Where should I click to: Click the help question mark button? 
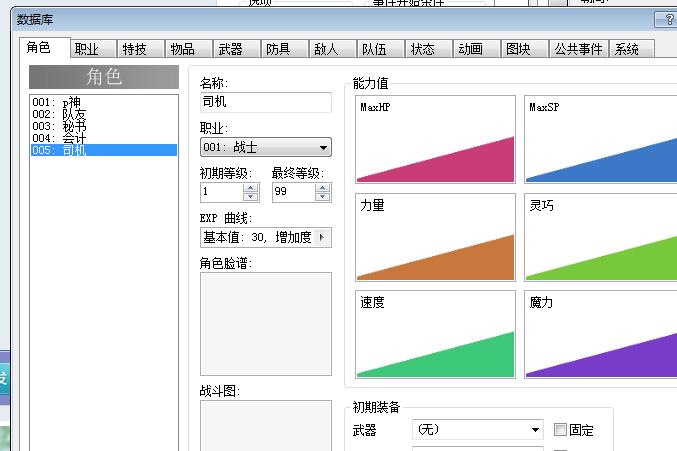point(668,19)
